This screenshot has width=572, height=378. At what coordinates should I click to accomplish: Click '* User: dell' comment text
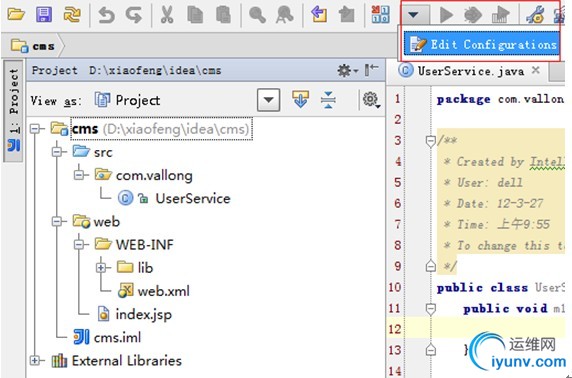[483, 182]
